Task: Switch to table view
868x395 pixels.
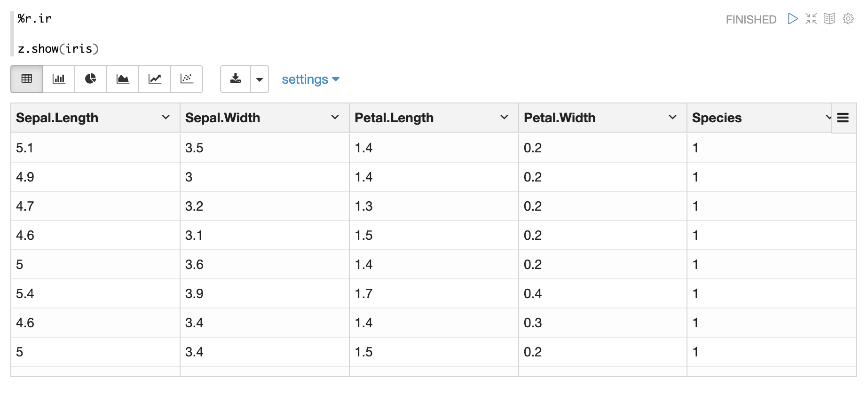Action: [27, 79]
